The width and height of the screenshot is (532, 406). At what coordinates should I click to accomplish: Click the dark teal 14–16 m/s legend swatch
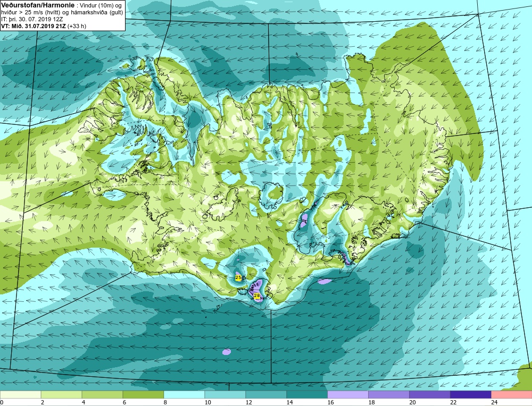coord(307,395)
